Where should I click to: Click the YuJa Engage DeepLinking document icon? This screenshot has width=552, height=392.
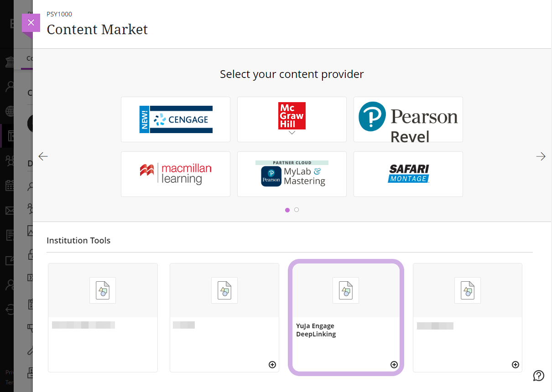[x=346, y=290]
